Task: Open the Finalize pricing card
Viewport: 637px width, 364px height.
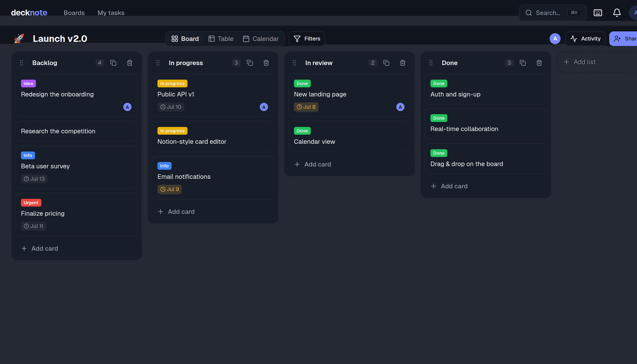Action: click(x=76, y=215)
